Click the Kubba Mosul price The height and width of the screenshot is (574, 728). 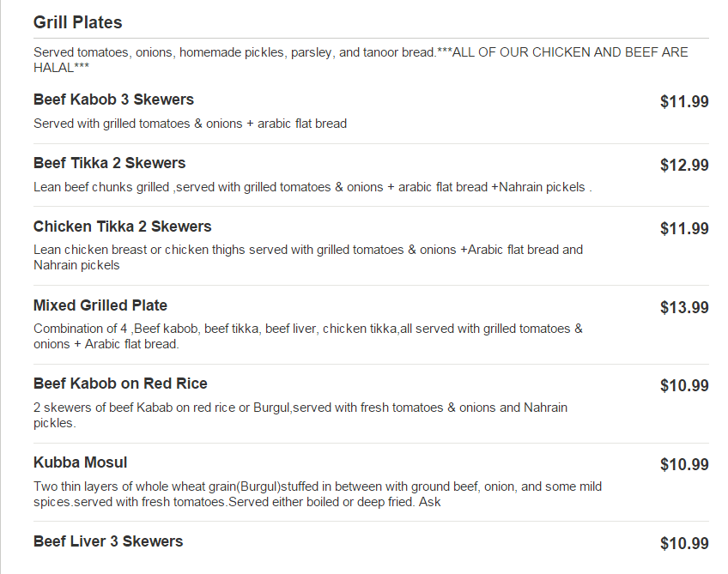click(x=684, y=465)
